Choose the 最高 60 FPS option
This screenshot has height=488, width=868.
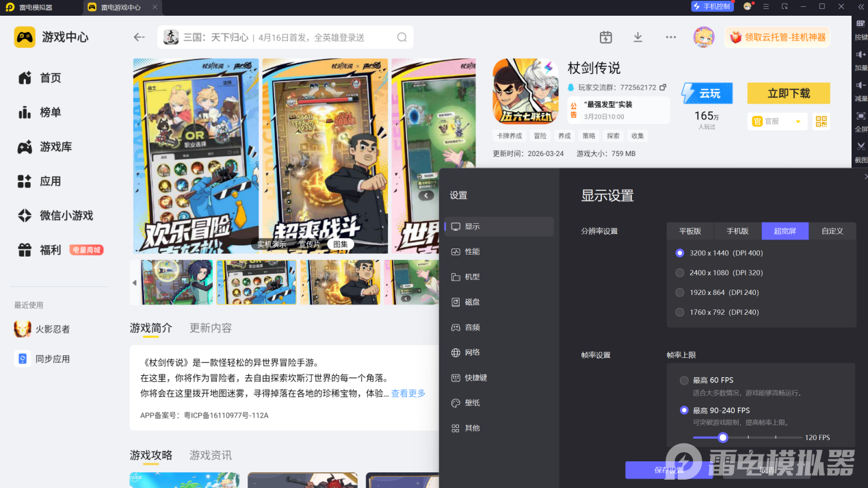pos(707,380)
